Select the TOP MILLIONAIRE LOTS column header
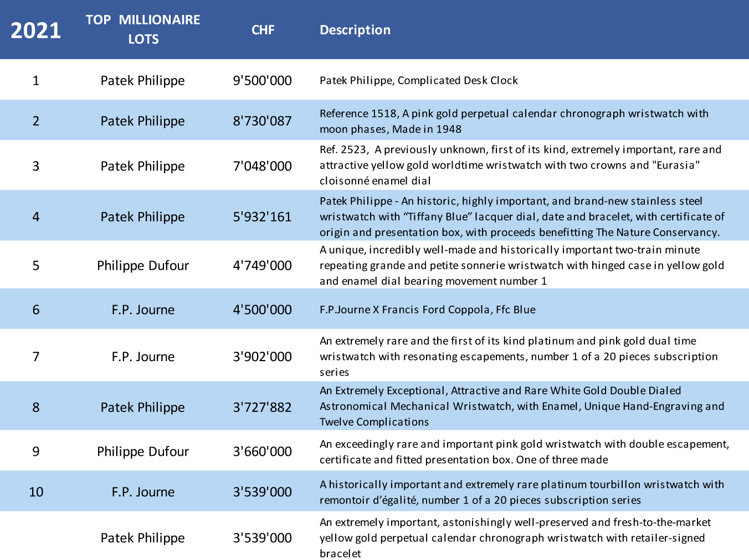This screenshot has width=749, height=560. tap(143, 29)
